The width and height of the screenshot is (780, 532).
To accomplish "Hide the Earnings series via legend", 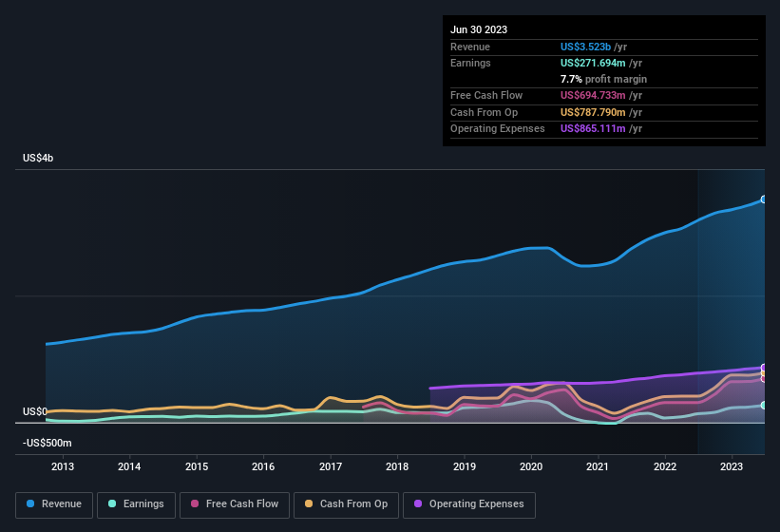I will [136, 504].
